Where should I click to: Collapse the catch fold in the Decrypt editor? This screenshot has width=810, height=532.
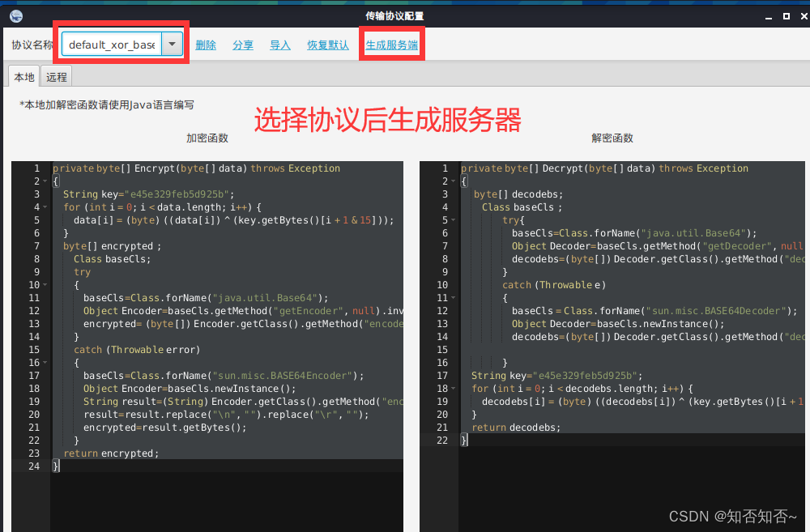tap(454, 297)
